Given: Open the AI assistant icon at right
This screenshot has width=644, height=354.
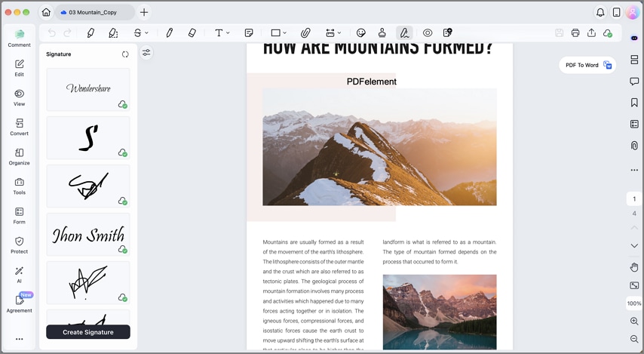Looking at the screenshot, I should click(x=634, y=38).
